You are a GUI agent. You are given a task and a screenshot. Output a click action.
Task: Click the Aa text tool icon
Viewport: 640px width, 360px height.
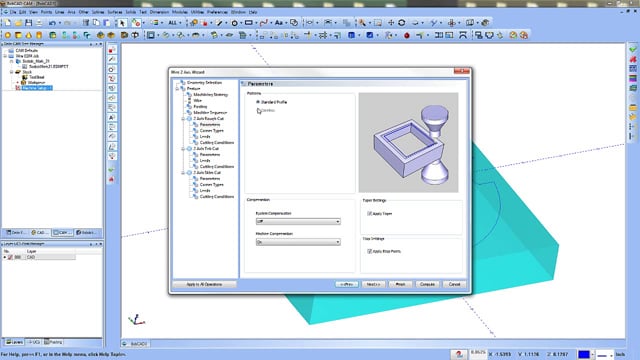[279, 23]
